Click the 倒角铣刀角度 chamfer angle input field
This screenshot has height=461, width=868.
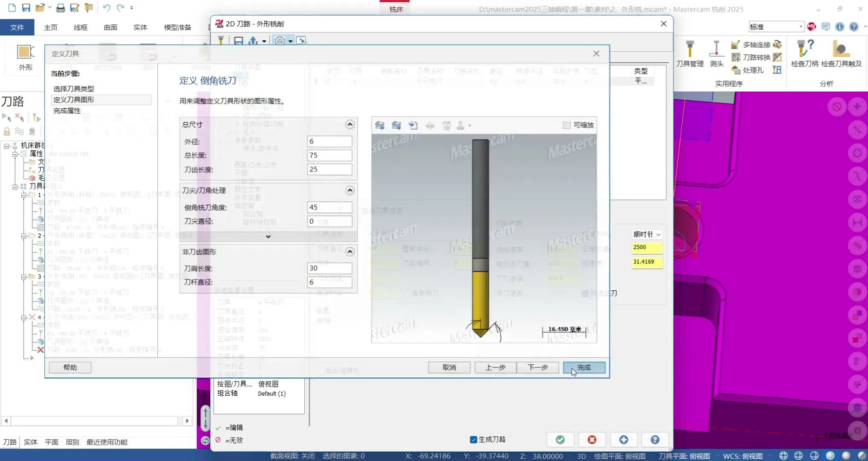pyautogui.click(x=329, y=207)
